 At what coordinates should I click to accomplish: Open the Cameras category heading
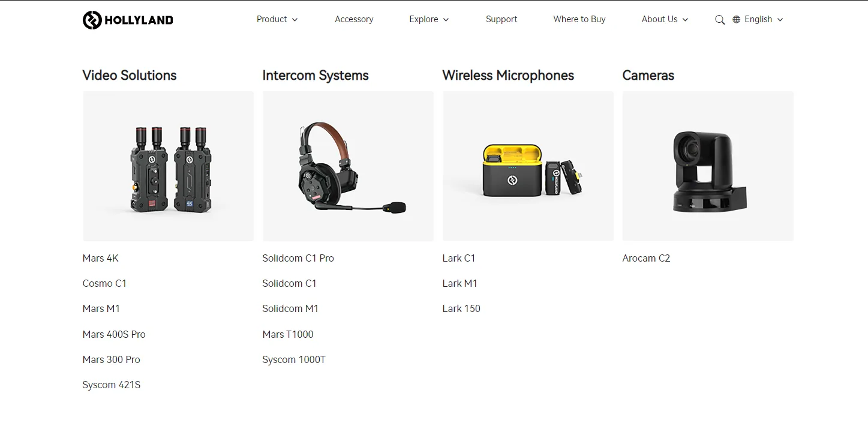648,75
